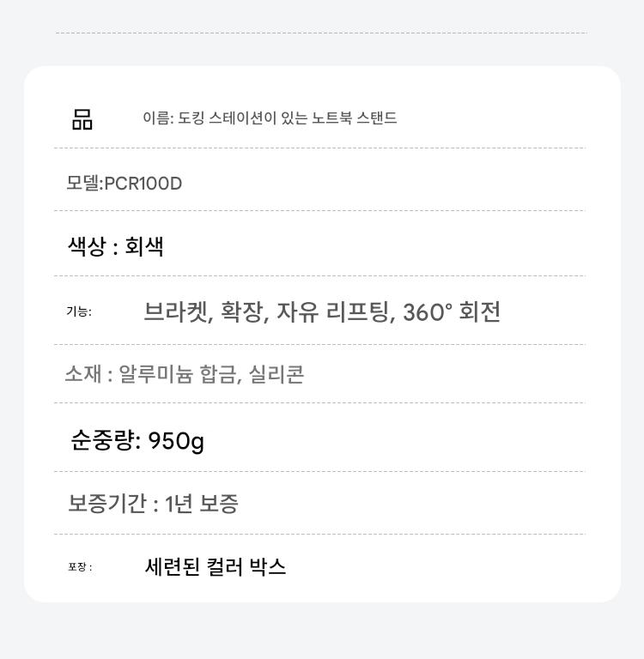The height and width of the screenshot is (659, 644).
Task: Click the 보증기간 label
Action: click(107, 504)
